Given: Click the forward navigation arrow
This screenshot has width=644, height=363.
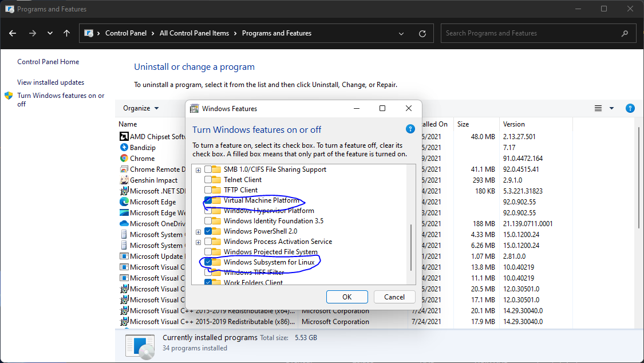Looking at the screenshot, I should pos(33,33).
